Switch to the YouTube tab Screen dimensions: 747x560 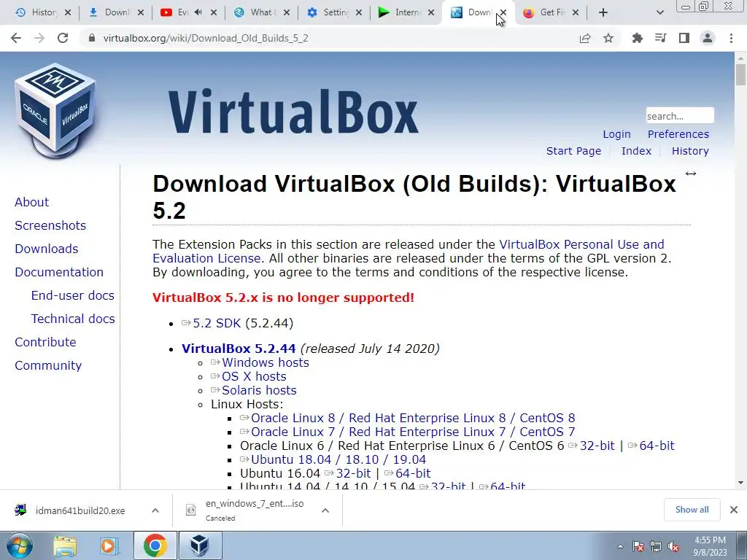click(x=177, y=12)
